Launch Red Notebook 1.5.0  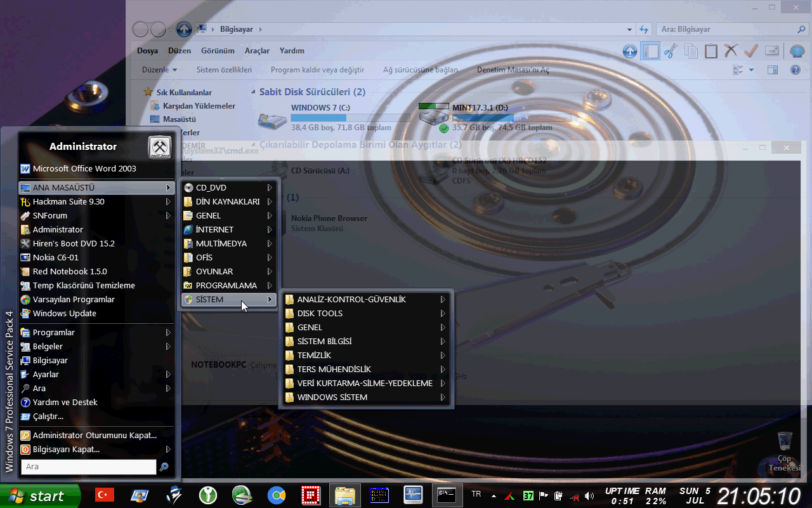pos(96,272)
